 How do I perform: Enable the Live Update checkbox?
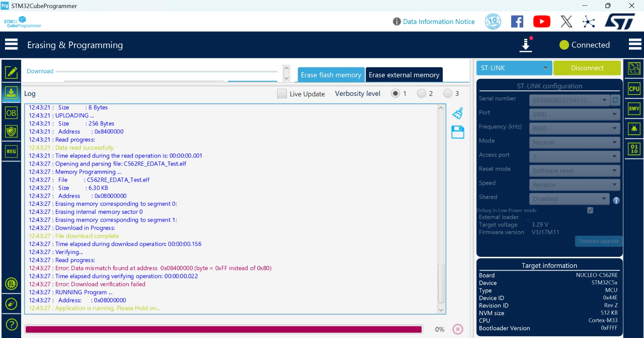(282, 94)
